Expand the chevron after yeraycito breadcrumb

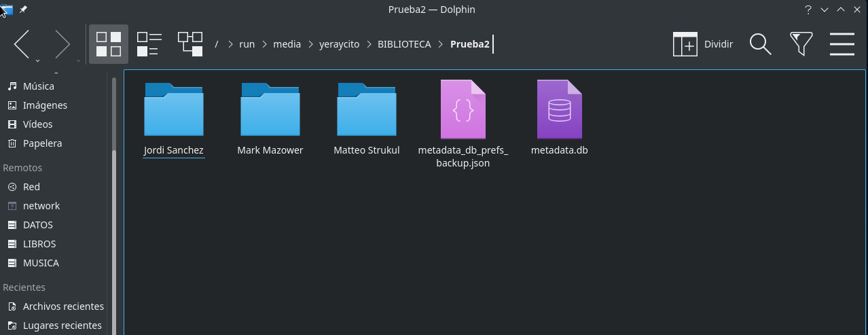tap(369, 44)
